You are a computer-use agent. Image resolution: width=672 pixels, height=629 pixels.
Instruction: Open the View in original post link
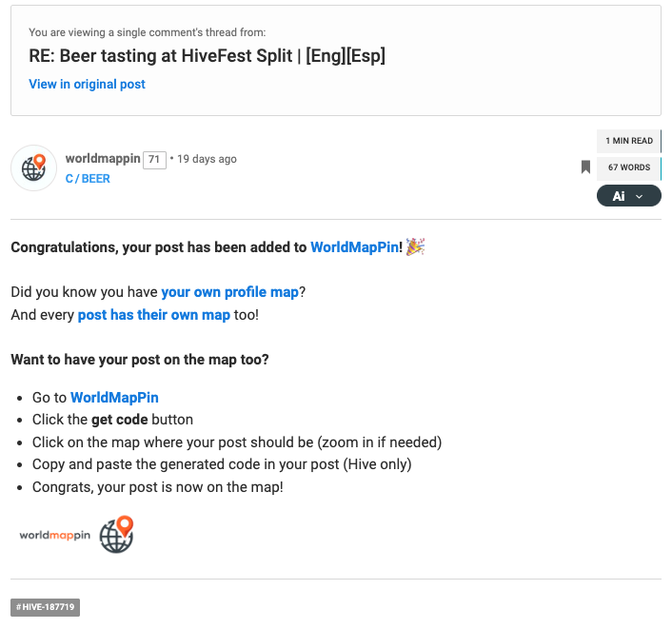click(x=87, y=84)
